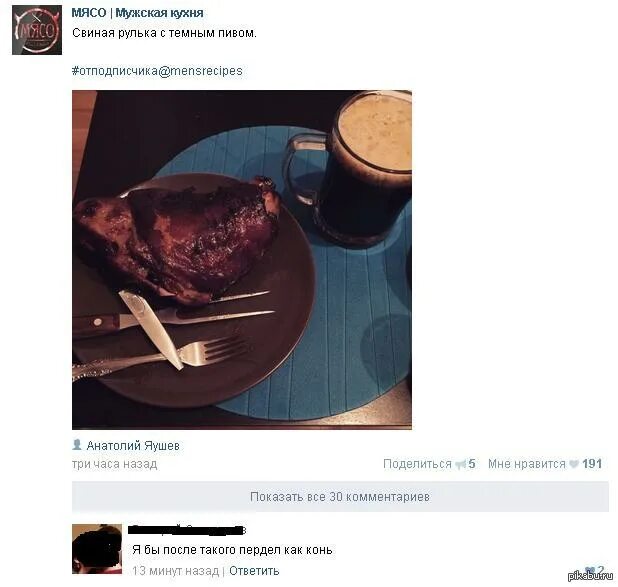The image size is (618, 587).
Task: Open the 13 минут назад comment timestamp
Action: click(175, 570)
